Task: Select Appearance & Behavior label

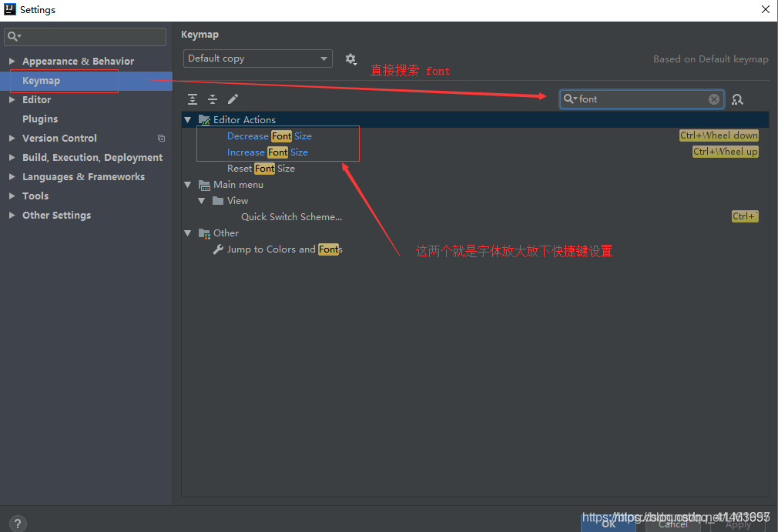Action: click(x=78, y=61)
